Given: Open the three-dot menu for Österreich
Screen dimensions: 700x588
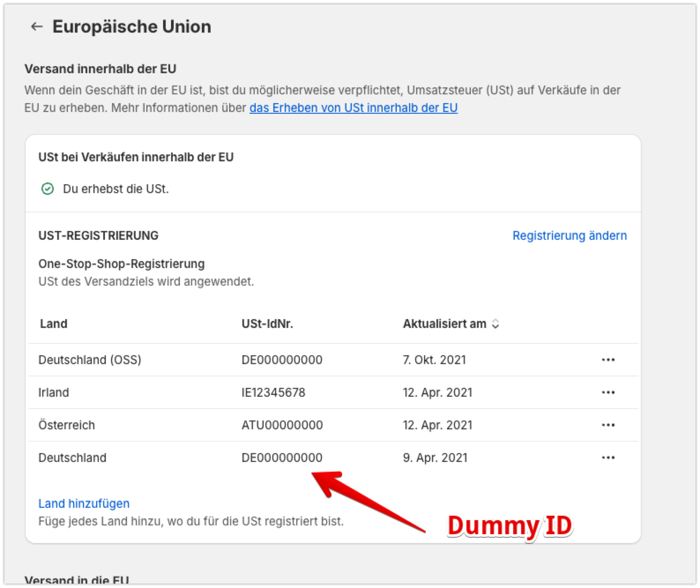Looking at the screenshot, I should tap(608, 425).
